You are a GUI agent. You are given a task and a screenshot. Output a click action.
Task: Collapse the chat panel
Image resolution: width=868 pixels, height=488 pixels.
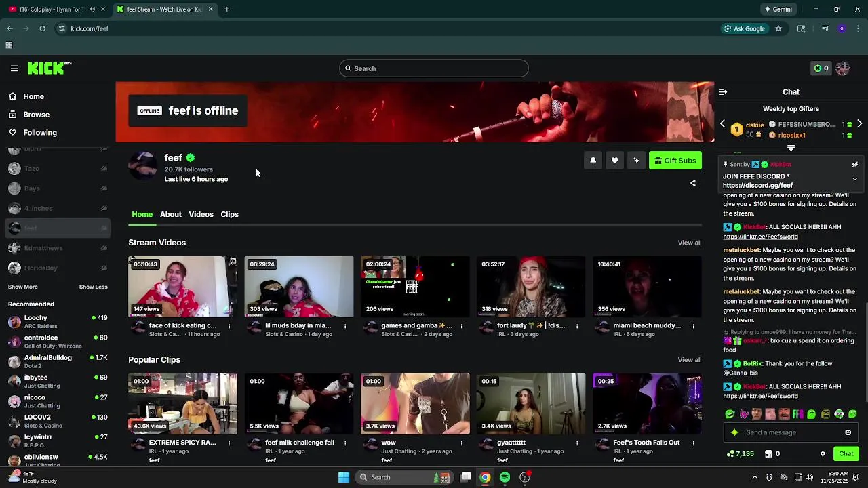[x=723, y=91]
